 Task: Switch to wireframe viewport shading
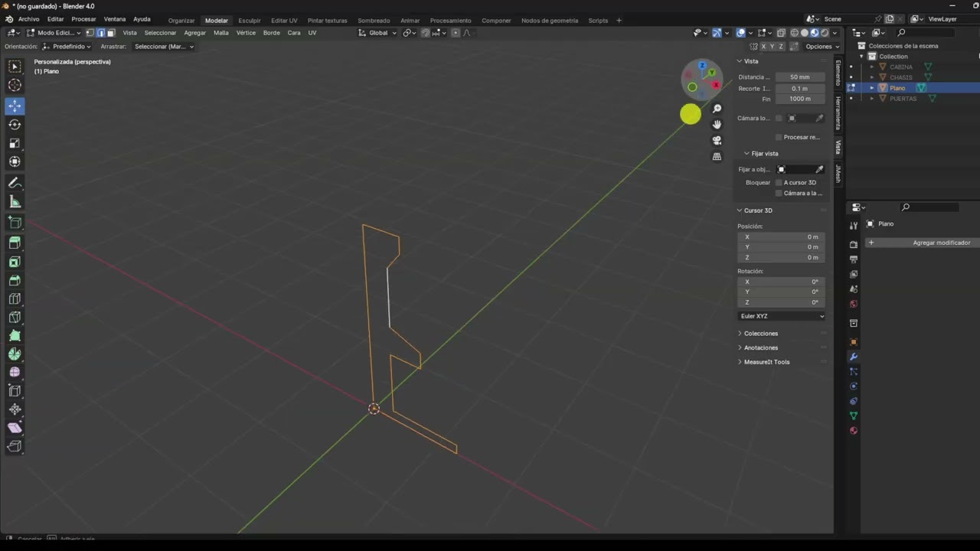point(795,33)
